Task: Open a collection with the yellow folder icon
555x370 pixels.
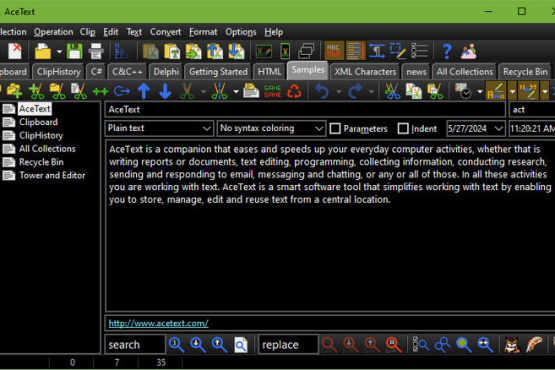Action: (43, 51)
